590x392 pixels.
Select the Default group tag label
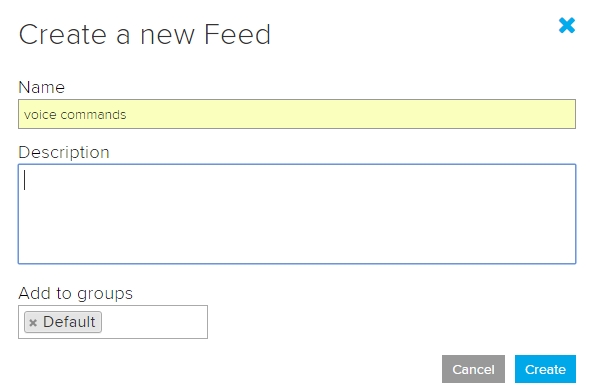coord(69,322)
